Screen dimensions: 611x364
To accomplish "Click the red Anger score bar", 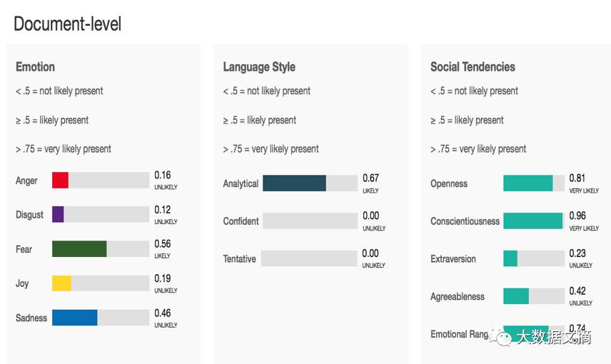I will [101, 180].
